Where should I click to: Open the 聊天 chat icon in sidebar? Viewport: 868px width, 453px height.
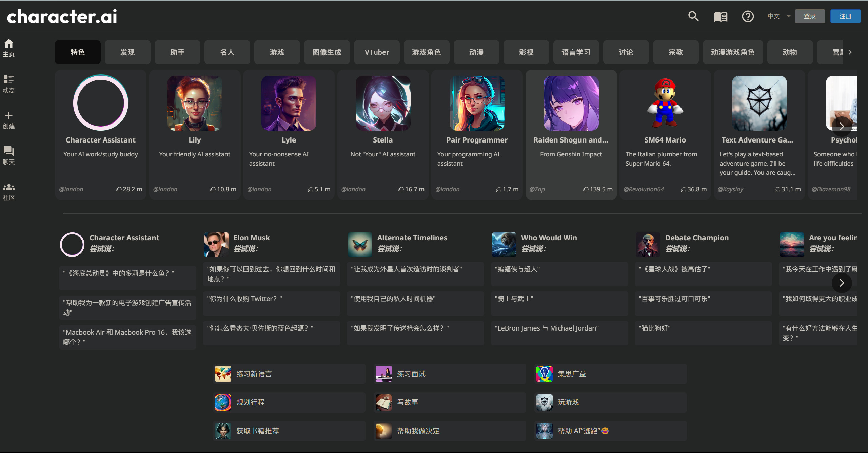pyautogui.click(x=9, y=151)
